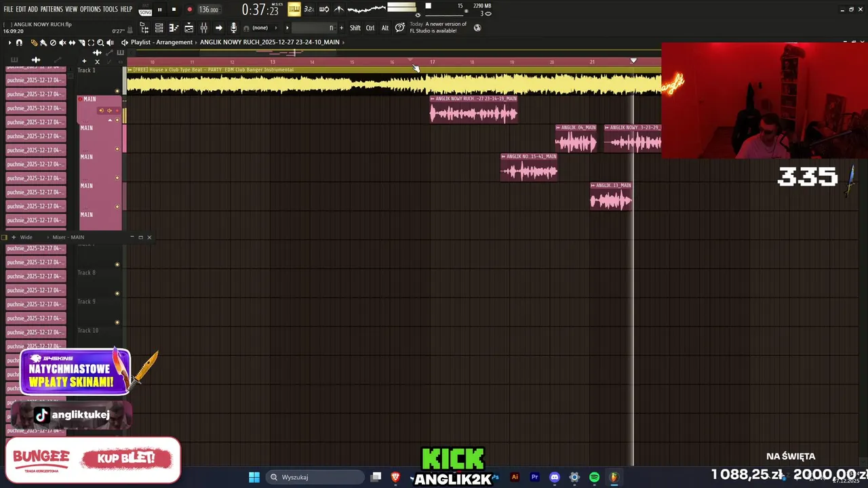868x488 pixels.
Task: Select the playlist Paint brush tool
Action: tap(43, 43)
